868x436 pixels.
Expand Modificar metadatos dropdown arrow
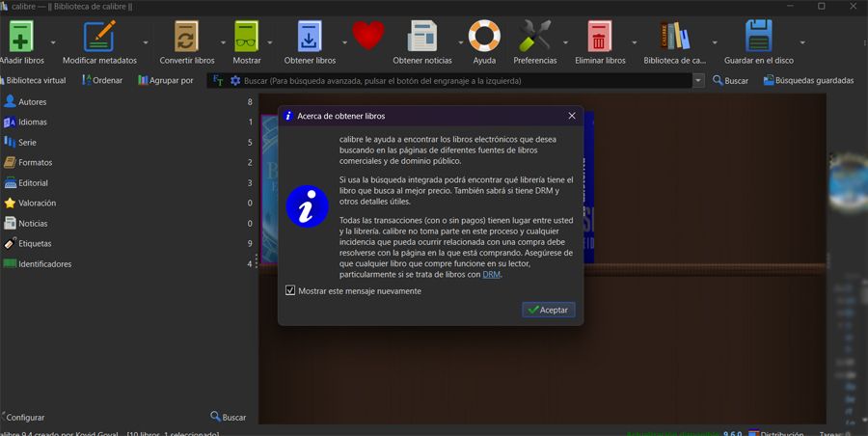146,42
